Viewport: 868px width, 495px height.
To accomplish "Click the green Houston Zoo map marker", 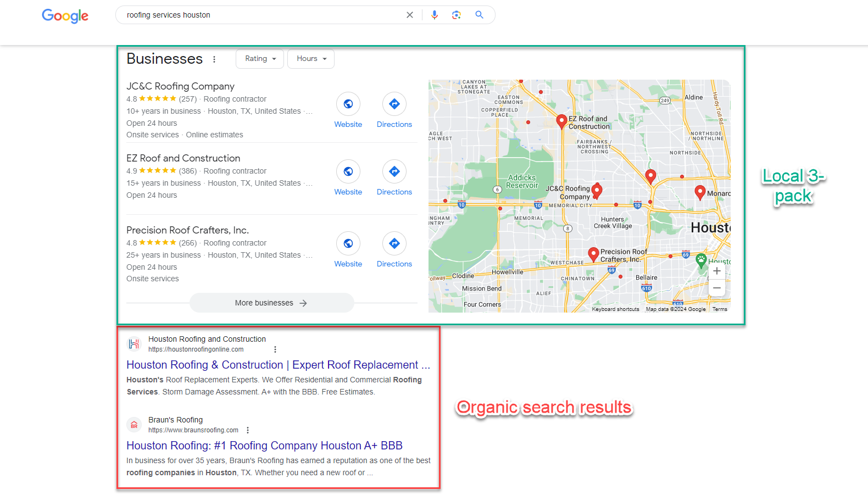I will click(701, 260).
